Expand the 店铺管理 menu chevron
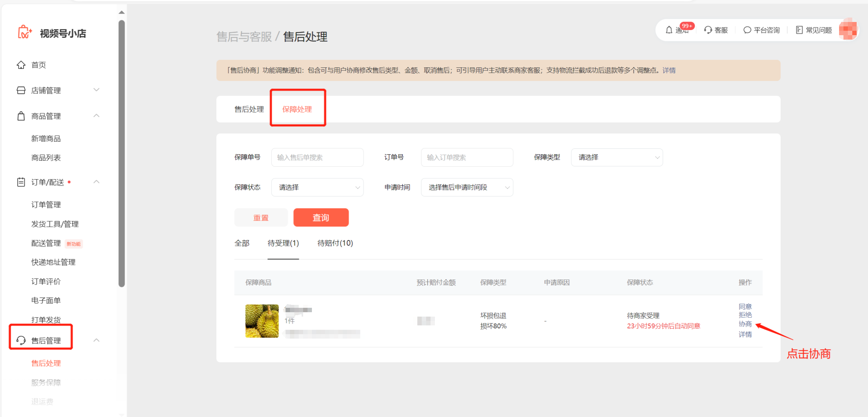868x417 pixels. point(96,90)
